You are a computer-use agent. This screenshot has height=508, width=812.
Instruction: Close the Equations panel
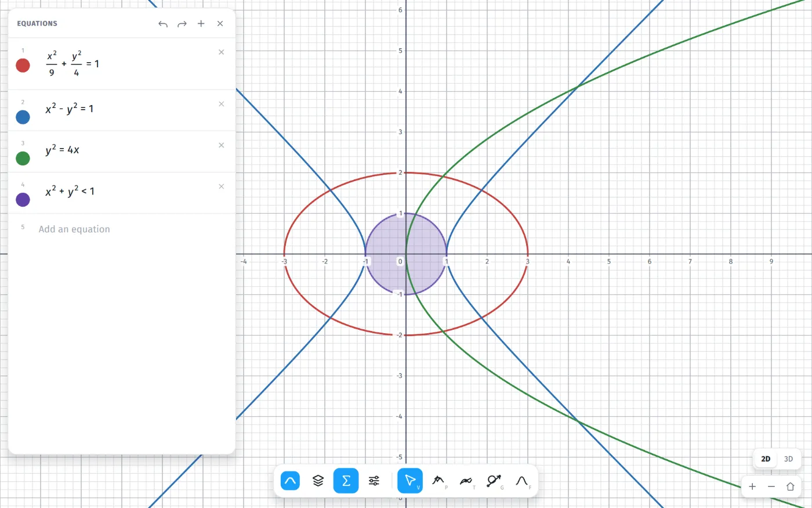point(220,24)
